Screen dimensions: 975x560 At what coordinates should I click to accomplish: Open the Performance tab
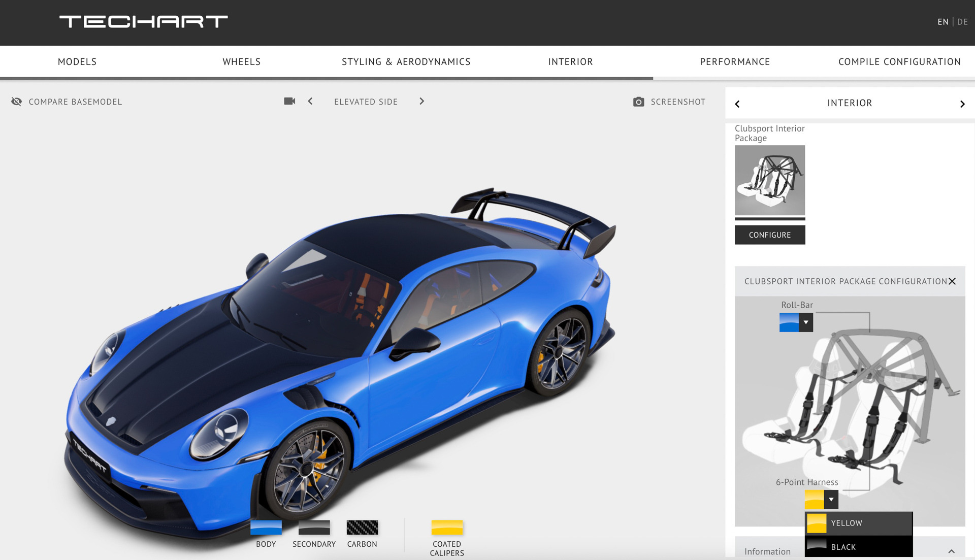[735, 61]
